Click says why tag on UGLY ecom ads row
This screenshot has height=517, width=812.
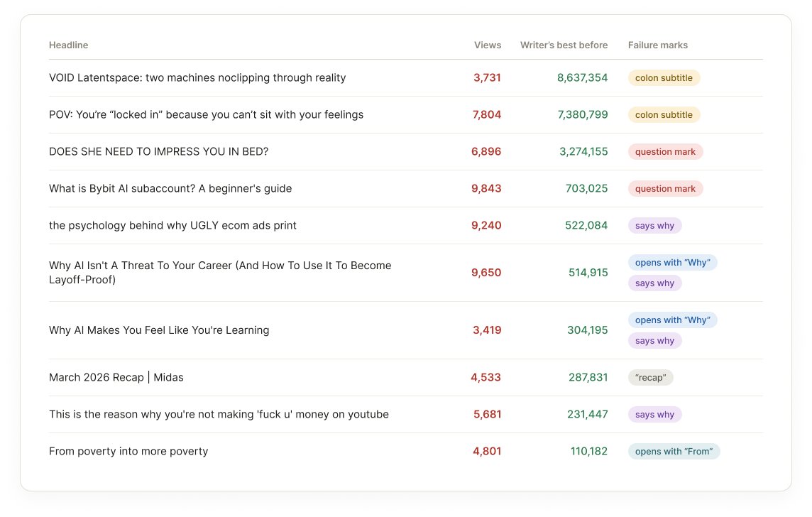(654, 225)
